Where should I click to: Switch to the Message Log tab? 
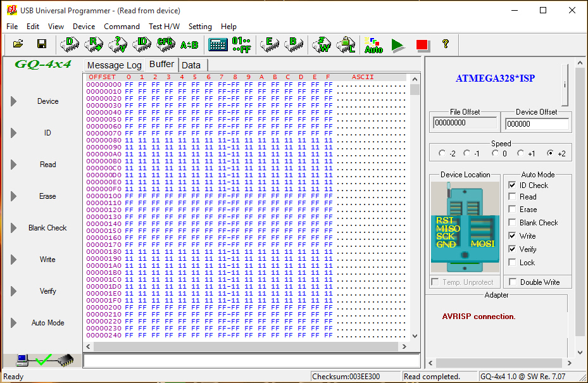pyautogui.click(x=114, y=65)
